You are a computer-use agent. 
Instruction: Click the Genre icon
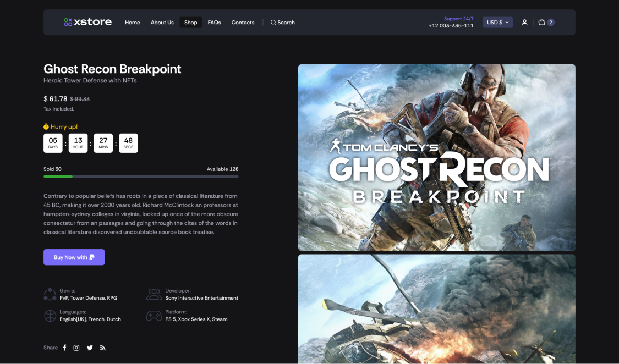[50, 294]
